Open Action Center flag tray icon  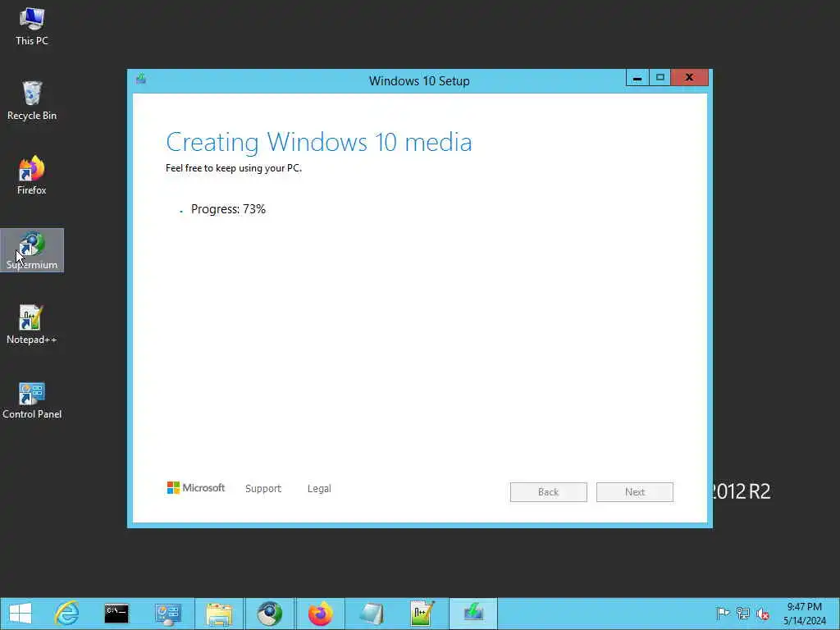click(723, 614)
